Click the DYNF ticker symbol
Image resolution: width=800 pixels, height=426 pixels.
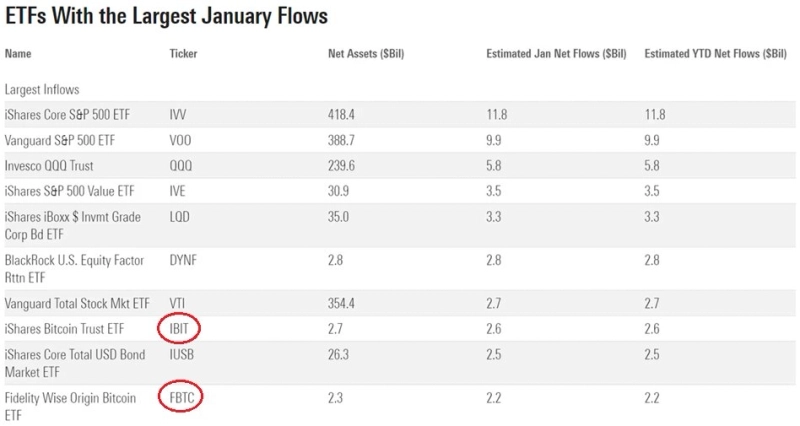184,259
